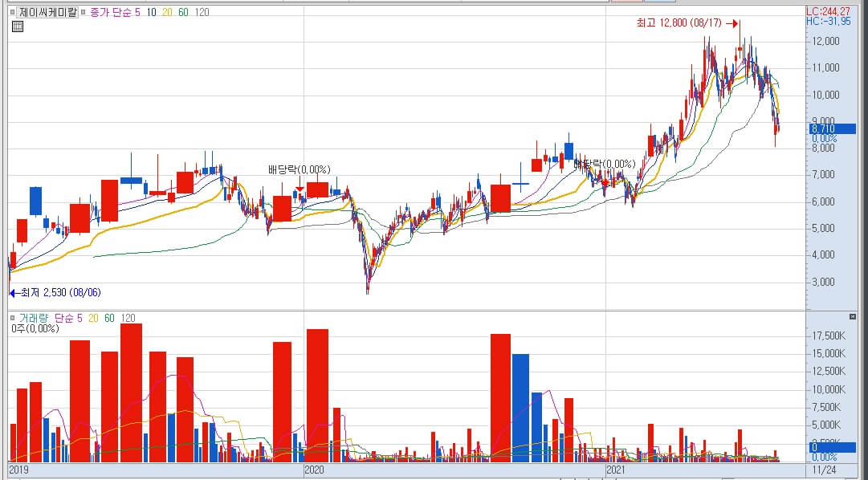Viewport: 868px width, 480px height.
Task: Click the small square marker before 종가 단순
Action: (84, 12)
